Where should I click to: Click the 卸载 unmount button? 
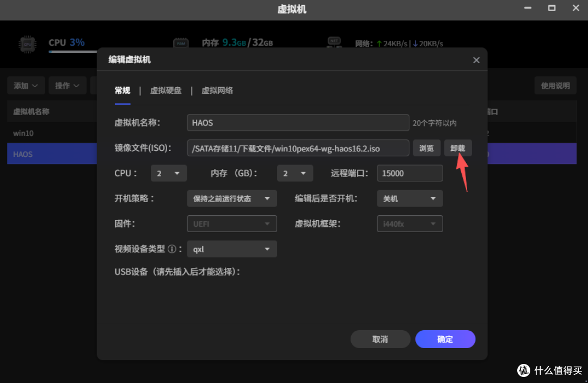pyautogui.click(x=458, y=148)
